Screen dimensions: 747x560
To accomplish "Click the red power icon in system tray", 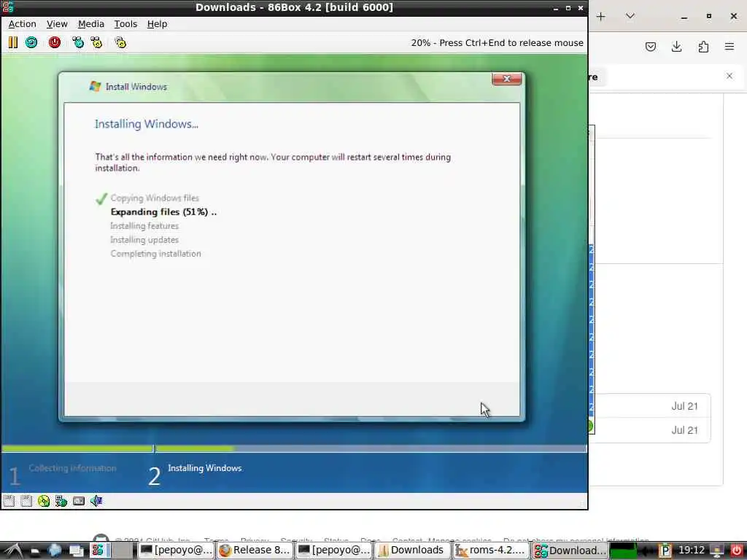I will 737,551.
